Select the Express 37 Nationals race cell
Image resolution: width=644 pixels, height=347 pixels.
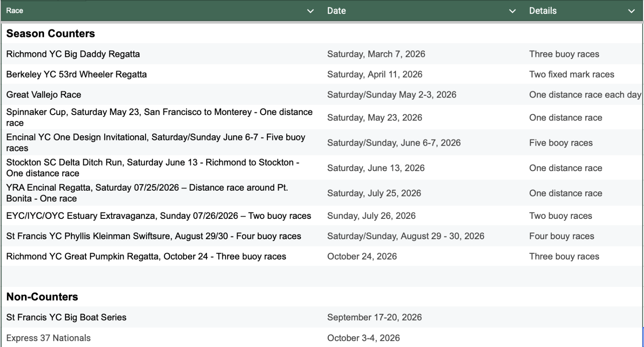tap(48, 338)
